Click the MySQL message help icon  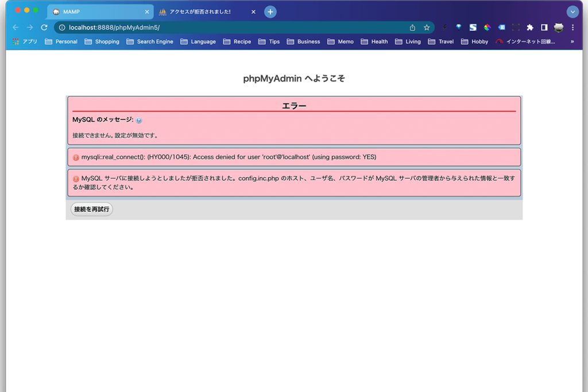(139, 121)
